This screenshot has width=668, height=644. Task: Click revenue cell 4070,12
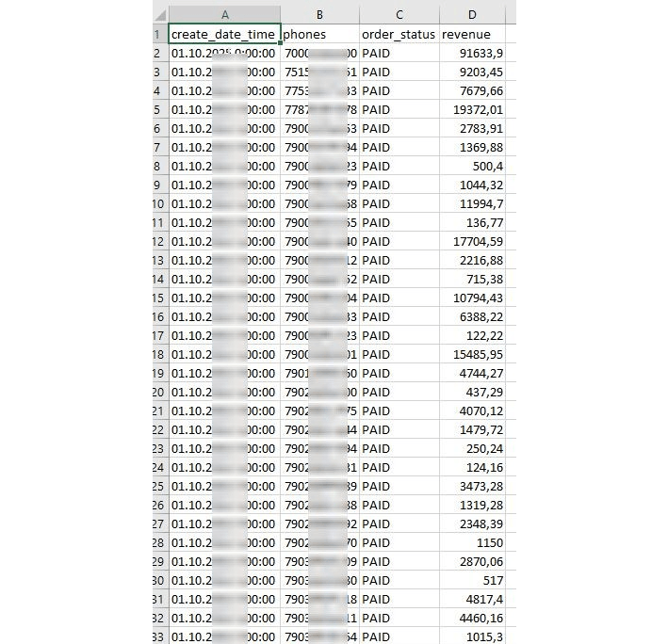tap(472, 411)
